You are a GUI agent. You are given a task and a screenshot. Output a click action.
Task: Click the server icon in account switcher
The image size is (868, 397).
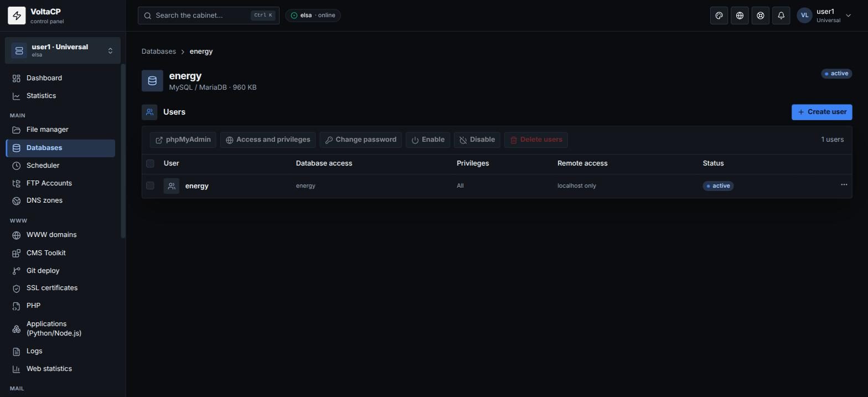tap(19, 51)
